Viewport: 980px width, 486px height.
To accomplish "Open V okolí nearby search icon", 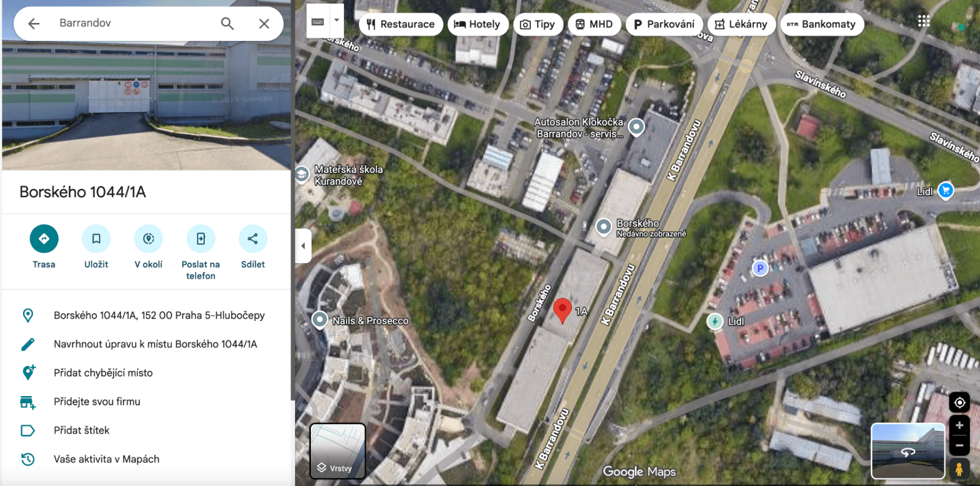I will (149, 239).
